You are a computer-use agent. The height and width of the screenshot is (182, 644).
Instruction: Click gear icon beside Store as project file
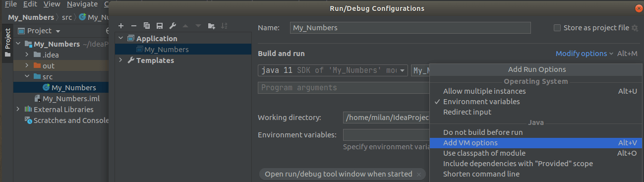coord(635,28)
